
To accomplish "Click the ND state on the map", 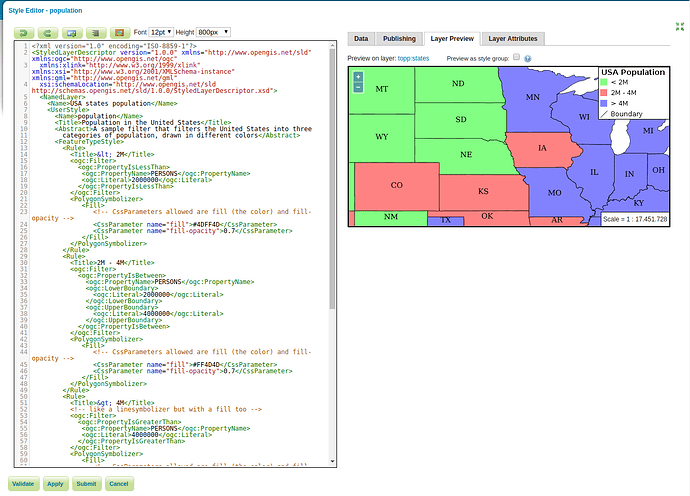I will coord(458,84).
